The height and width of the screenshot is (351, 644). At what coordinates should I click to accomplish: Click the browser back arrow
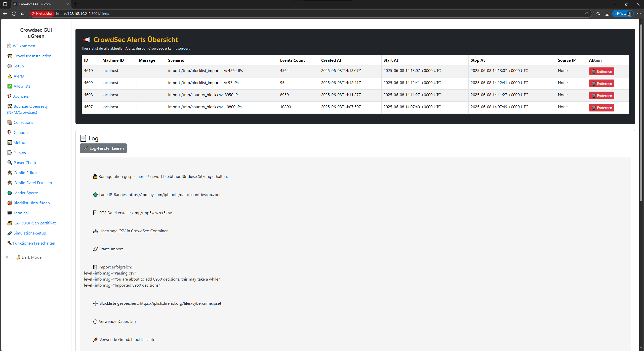click(5, 14)
